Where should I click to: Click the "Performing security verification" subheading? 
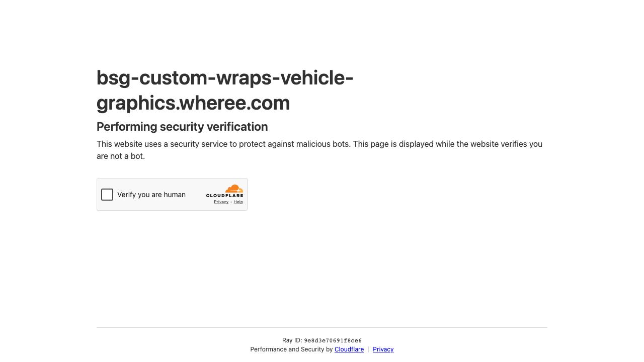click(x=182, y=127)
